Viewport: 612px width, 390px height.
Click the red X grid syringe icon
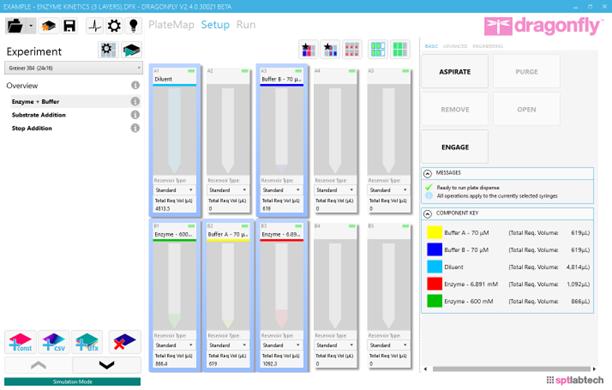(352, 50)
